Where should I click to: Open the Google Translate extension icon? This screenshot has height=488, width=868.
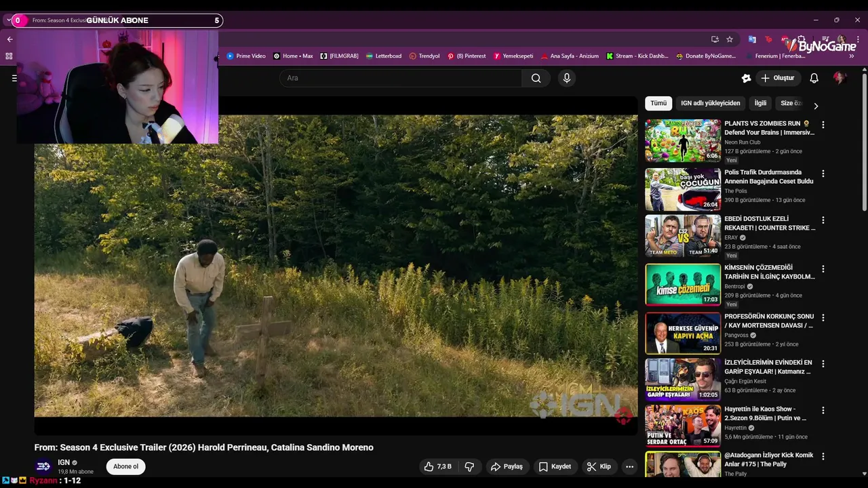point(752,39)
